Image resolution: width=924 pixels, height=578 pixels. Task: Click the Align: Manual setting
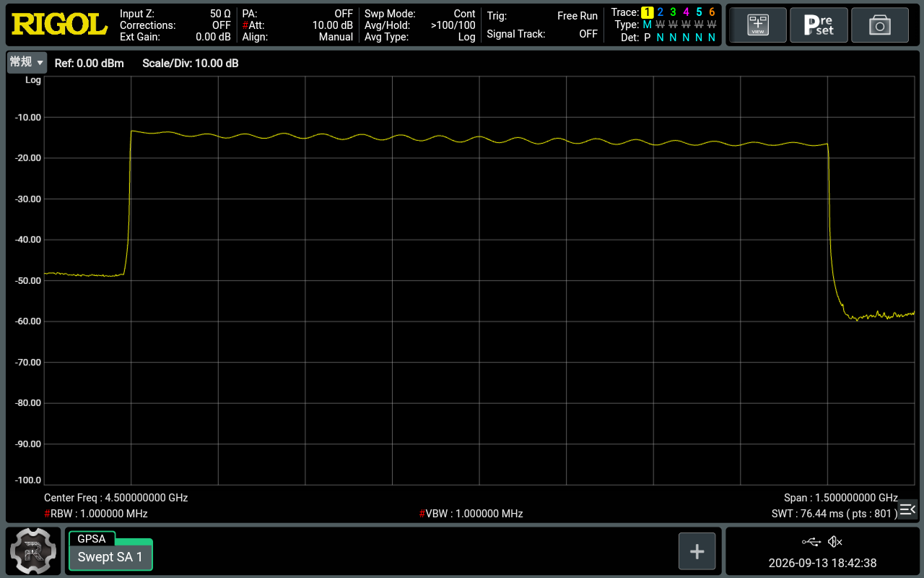tap(297, 37)
